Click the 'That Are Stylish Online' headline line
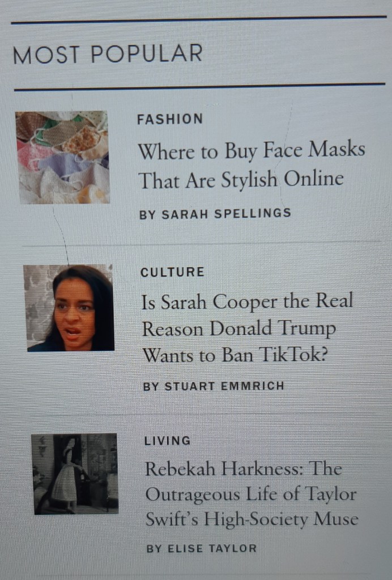 click(x=241, y=180)
